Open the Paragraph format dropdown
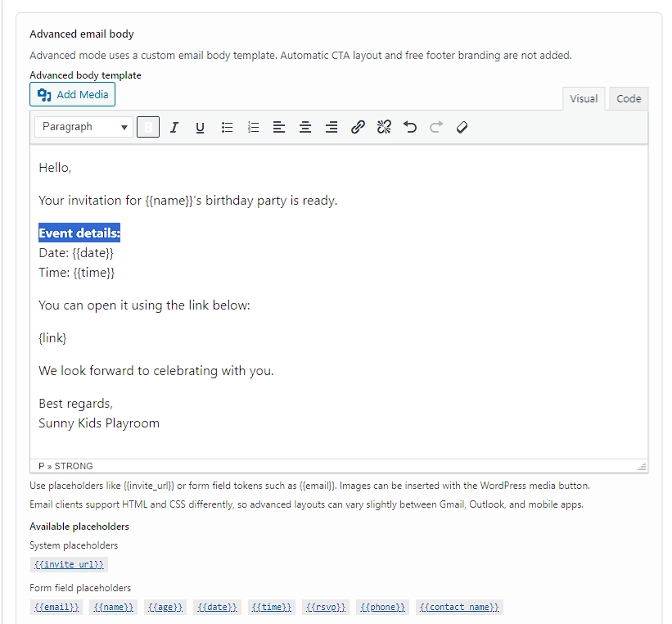This screenshot has width=672, height=624. [83, 127]
